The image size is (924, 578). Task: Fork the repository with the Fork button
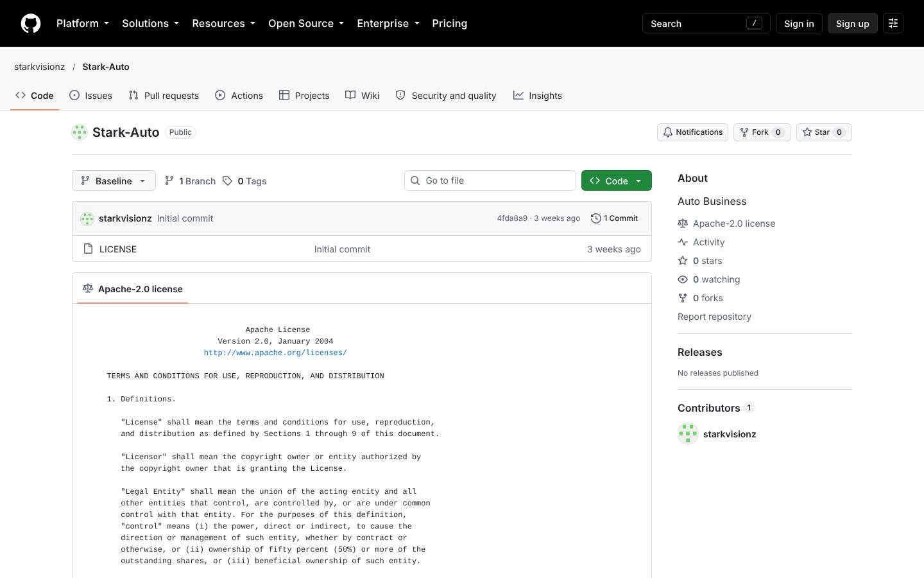(762, 132)
